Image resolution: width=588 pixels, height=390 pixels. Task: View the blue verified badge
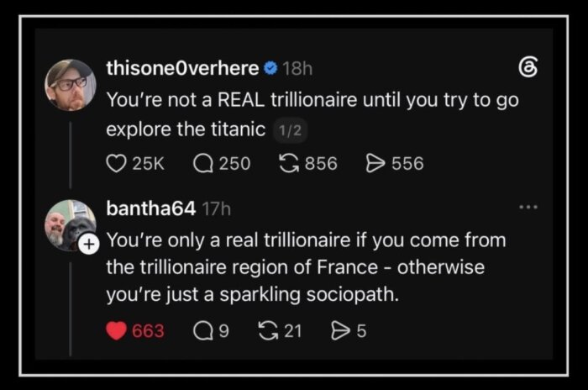[270, 68]
